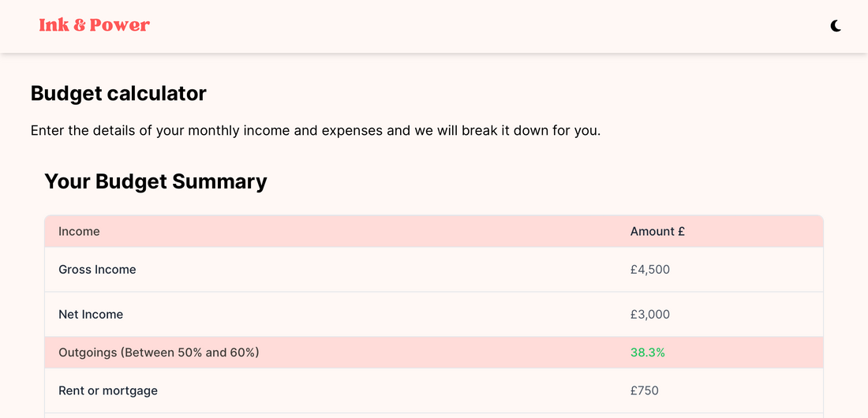Select the Gross Income row label
868x418 pixels.
(x=97, y=270)
